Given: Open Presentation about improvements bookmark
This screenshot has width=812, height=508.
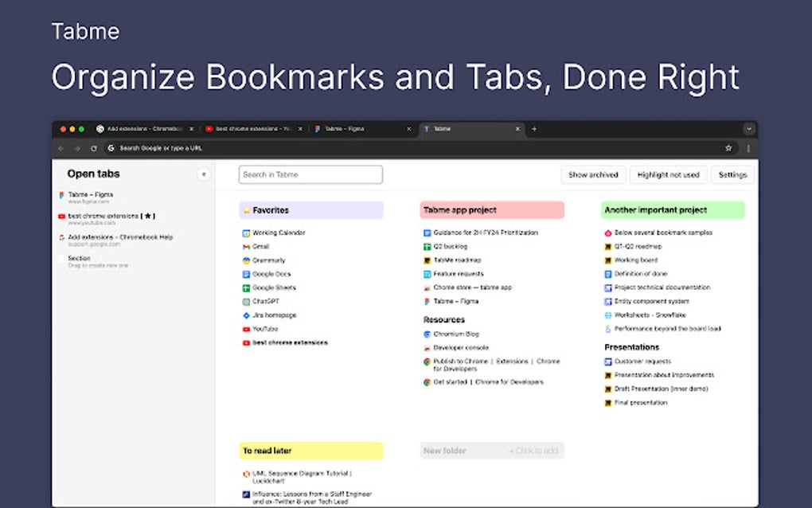Looking at the screenshot, I should (658, 375).
